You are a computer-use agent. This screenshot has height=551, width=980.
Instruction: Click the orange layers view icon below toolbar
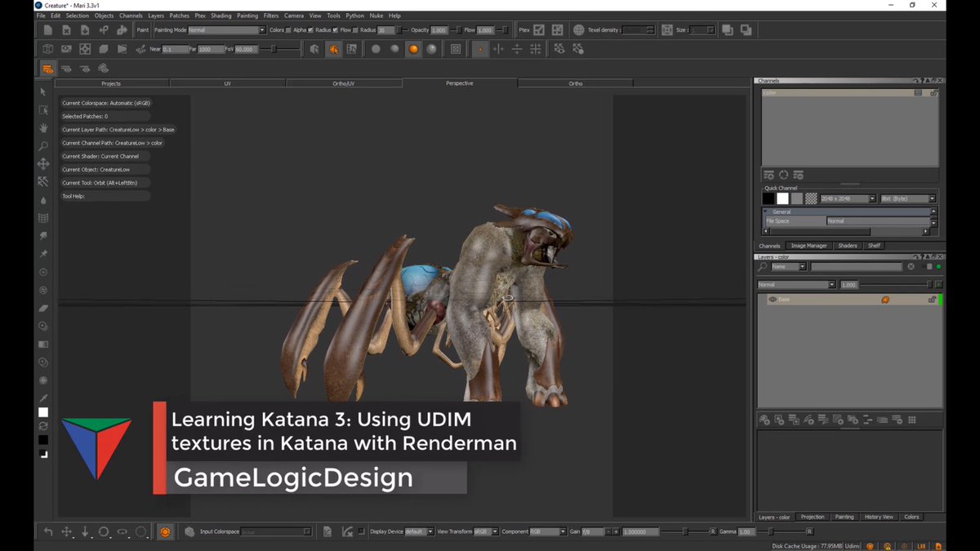(48, 69)
